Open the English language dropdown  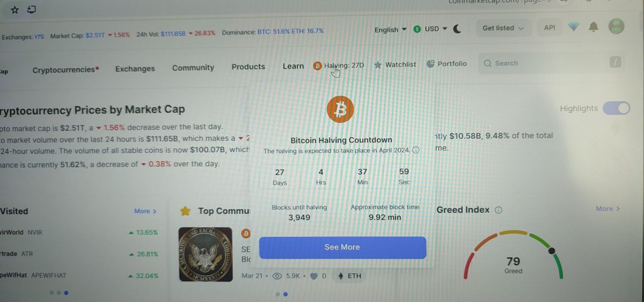click(390, 30)
